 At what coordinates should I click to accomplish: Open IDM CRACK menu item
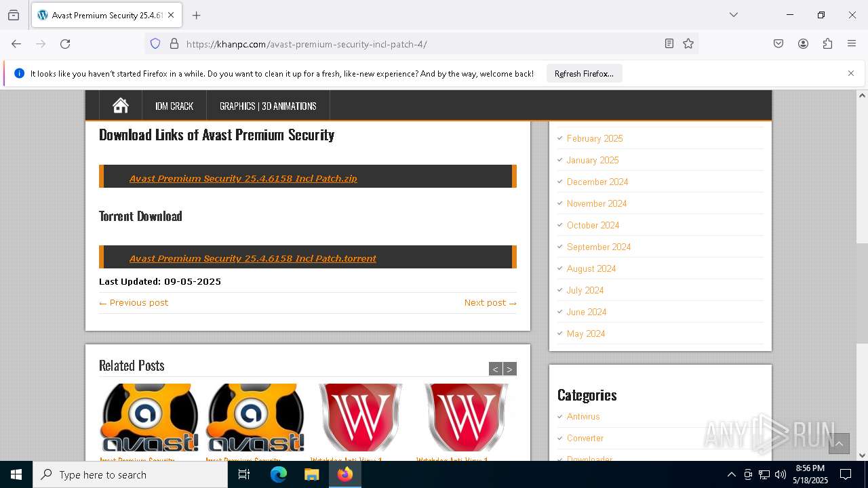[x=174, y=106]
